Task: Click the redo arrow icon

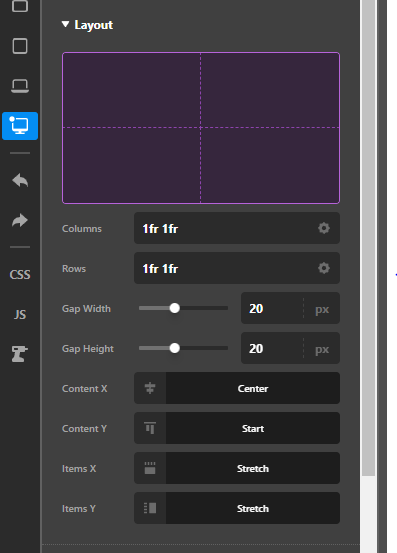Action: tap(20, 220)
